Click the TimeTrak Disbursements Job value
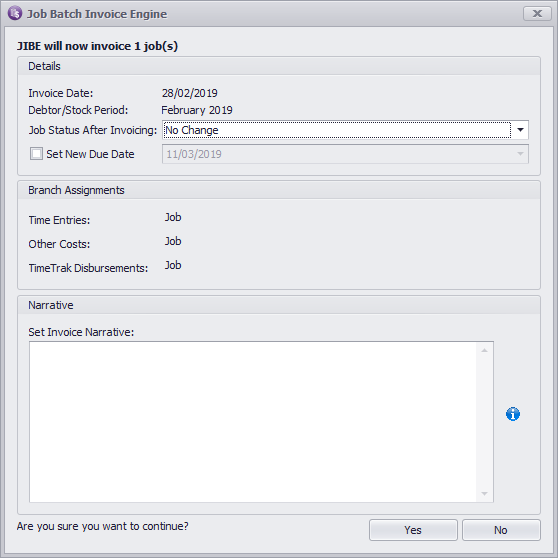The image size is (558, 558). 173,265
